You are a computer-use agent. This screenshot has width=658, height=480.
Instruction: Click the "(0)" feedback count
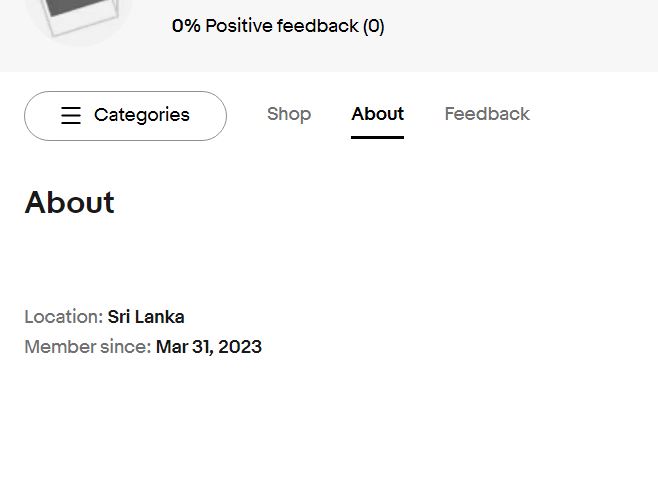[x=374, y=26]
